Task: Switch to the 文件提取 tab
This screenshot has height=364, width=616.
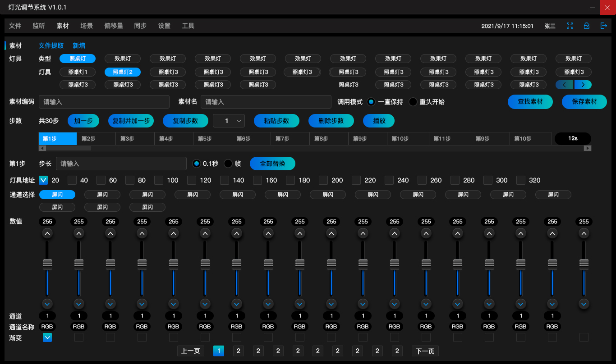Action: [x=51, y=45]
